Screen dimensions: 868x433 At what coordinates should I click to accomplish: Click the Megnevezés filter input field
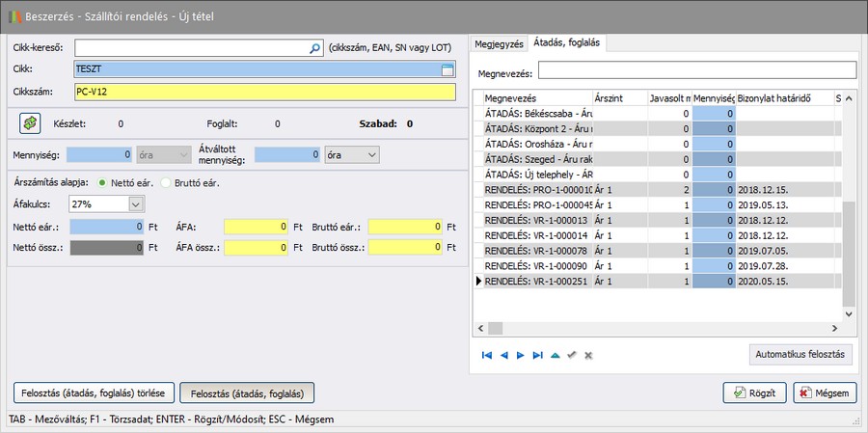(x=696, y=70)
